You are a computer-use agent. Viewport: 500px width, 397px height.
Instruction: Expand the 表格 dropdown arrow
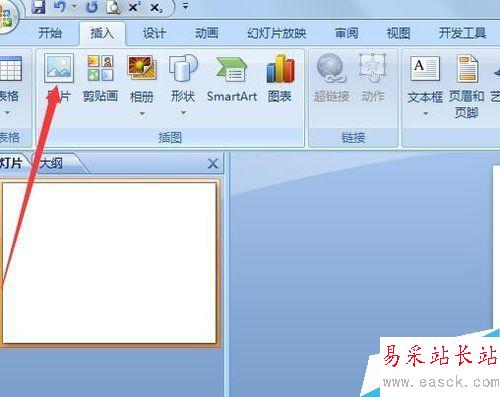coord(7,113)
